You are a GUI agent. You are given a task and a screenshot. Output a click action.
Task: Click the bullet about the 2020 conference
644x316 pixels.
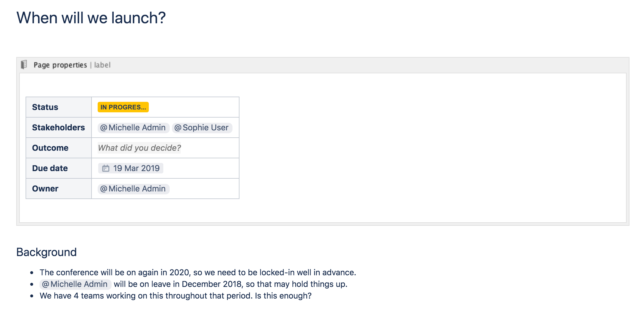pos(198,272)
